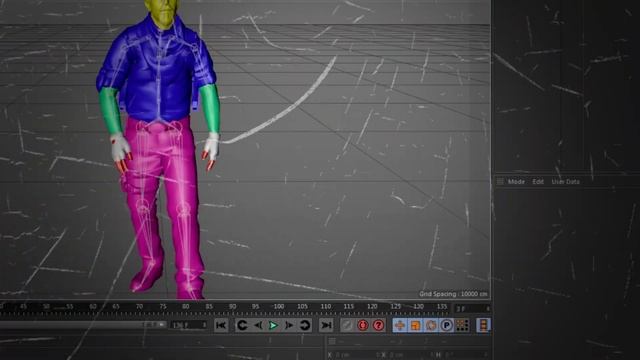Go to end of the animation
The image size is (640, 360).
326,325
